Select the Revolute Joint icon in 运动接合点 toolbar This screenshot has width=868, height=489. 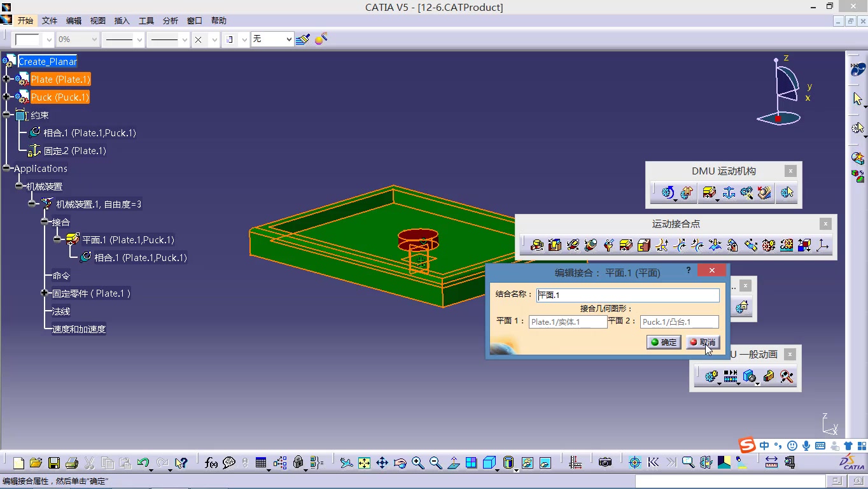pyautogui.click(x=537, y=245)
